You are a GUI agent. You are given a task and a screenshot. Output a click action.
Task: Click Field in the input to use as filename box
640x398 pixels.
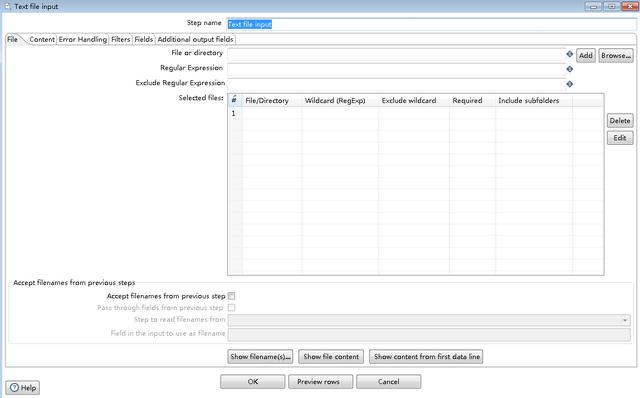click(429, 334)
